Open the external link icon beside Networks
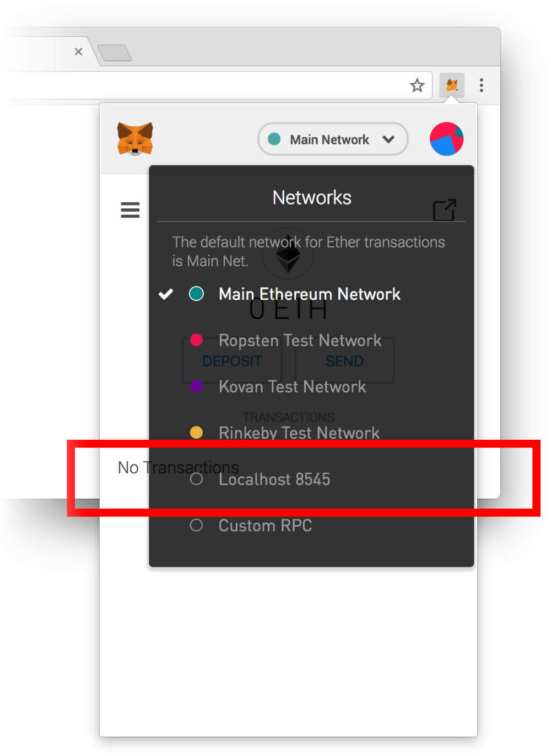551x756 pixels. (445, 209)
